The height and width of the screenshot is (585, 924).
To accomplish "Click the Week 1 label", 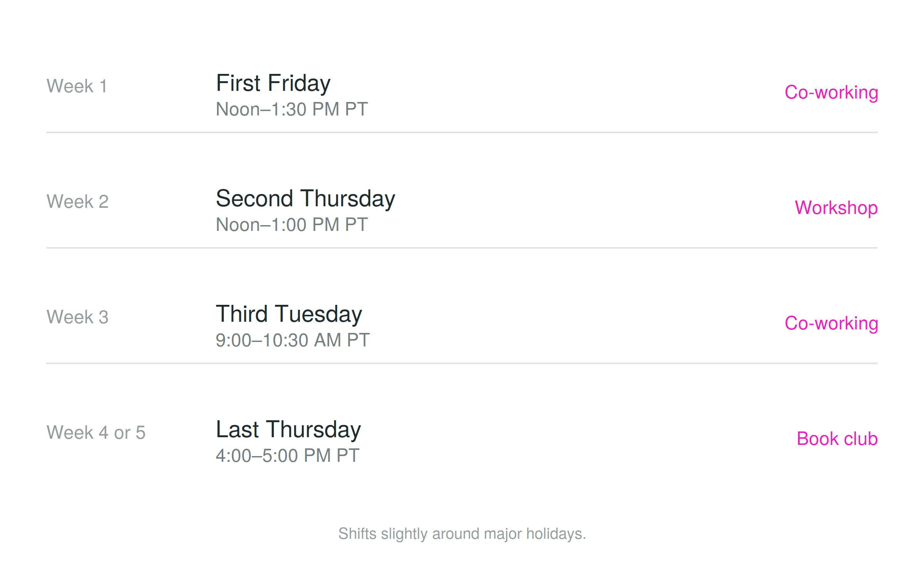I will (x=77, y=86).
